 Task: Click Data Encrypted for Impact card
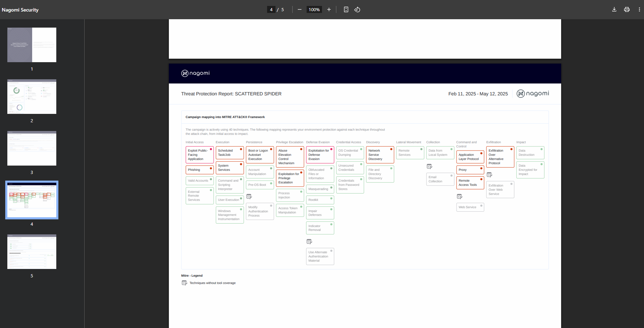(530, 170)
